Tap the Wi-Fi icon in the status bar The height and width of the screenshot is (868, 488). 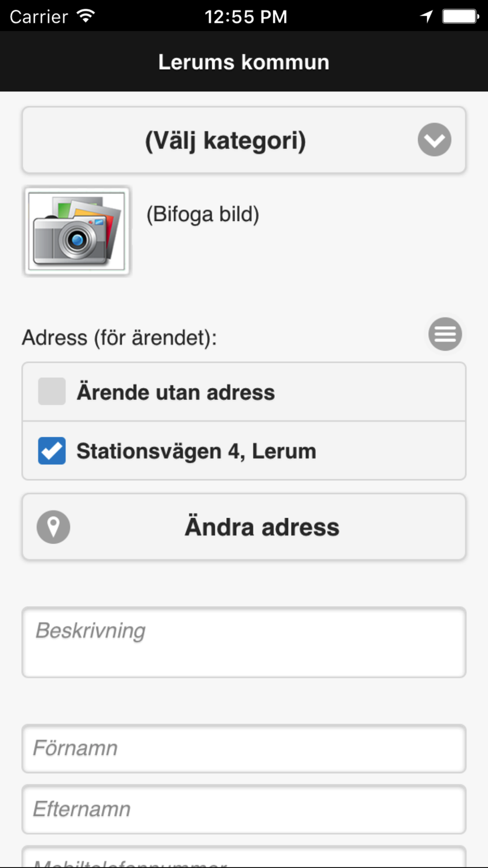click(x=86, y=16)
